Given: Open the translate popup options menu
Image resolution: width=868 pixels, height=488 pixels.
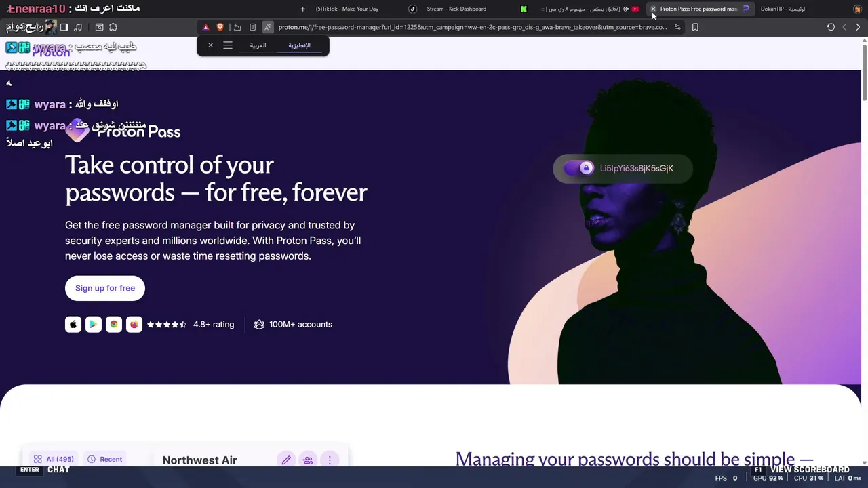Looking at the screenshot, I should pyautogui.click(x=228, y=45).
